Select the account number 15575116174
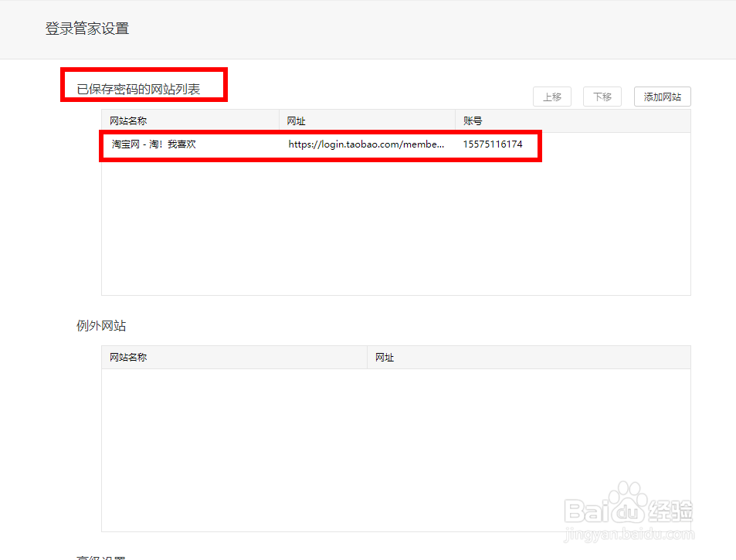This screenshot has width=736, height=560. coord(493,144)
